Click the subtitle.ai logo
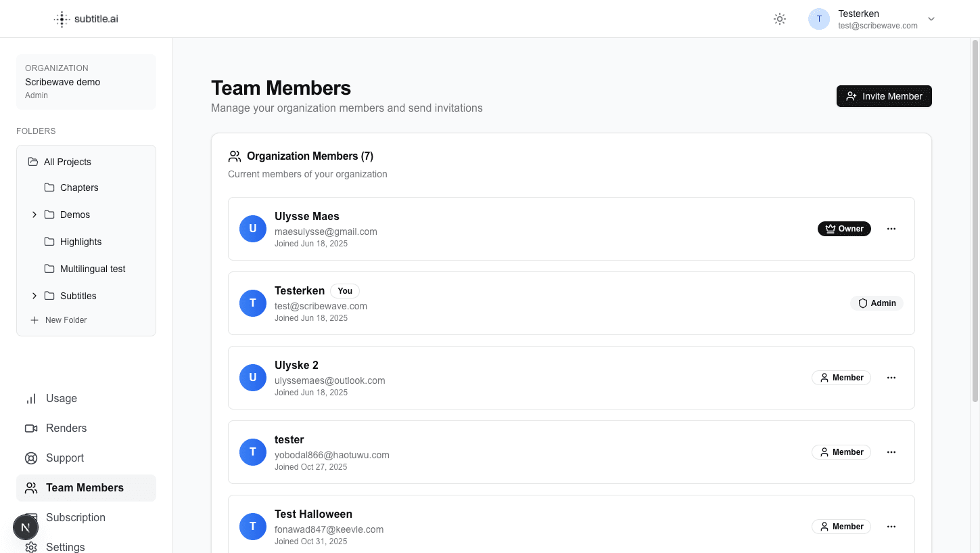The image size is (980, 553). (85, 18)
